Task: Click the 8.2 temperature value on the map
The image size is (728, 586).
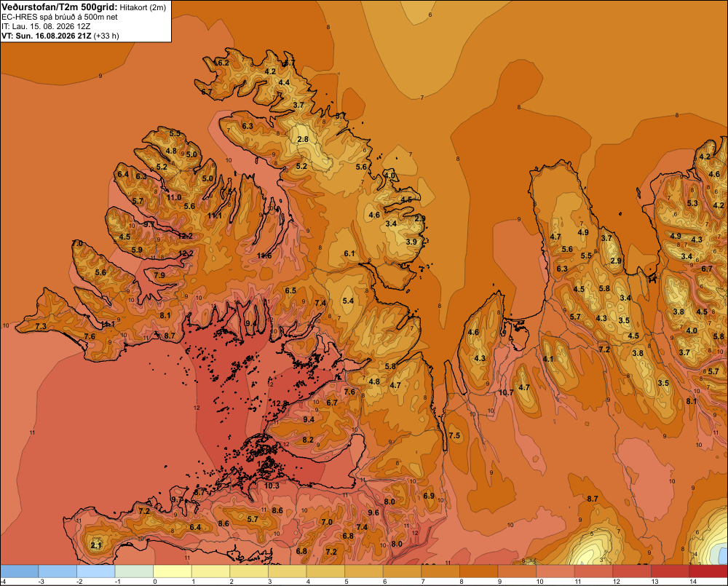Action: pyautogui.click(x=308, y=440)
